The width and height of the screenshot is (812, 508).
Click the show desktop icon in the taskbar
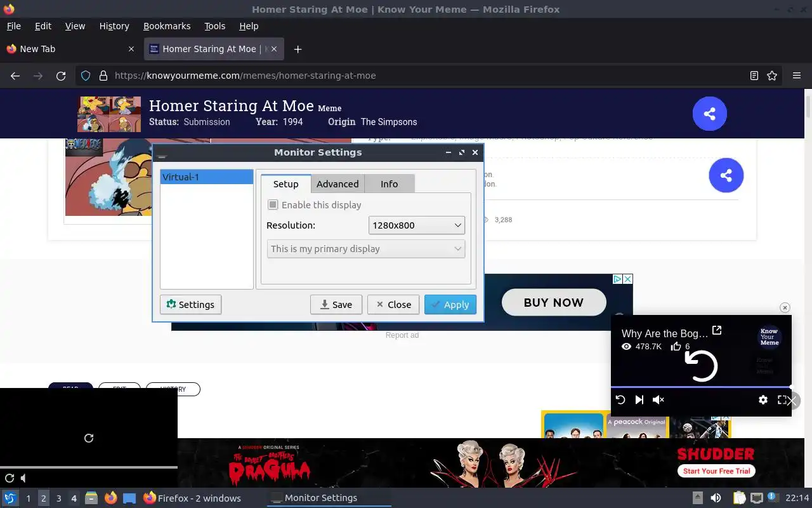click(129, 498)
